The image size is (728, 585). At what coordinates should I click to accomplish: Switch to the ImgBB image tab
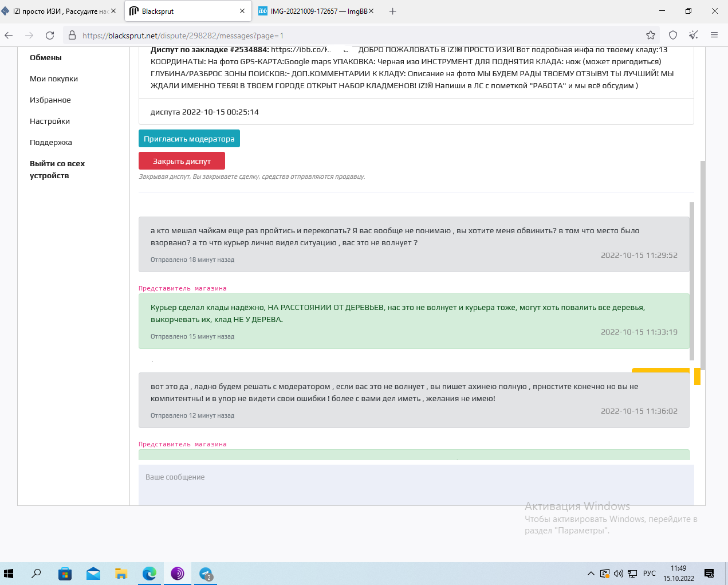click(315, 11)
